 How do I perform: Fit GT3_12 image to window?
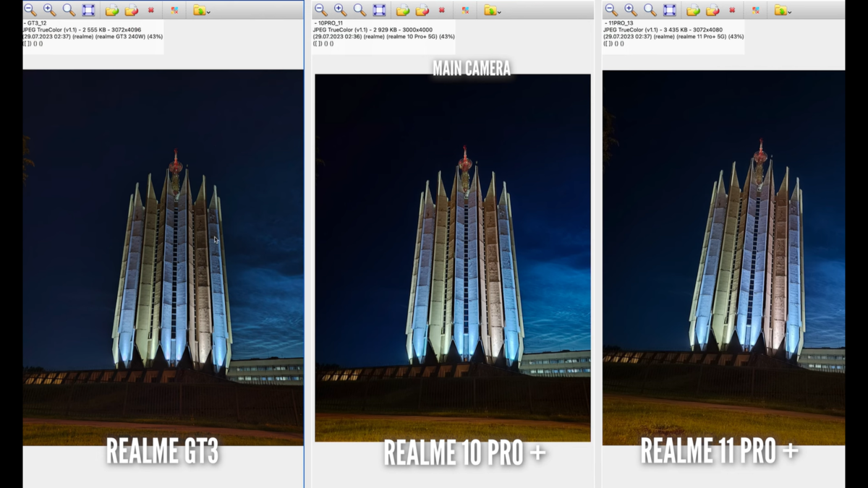point(88,10)
